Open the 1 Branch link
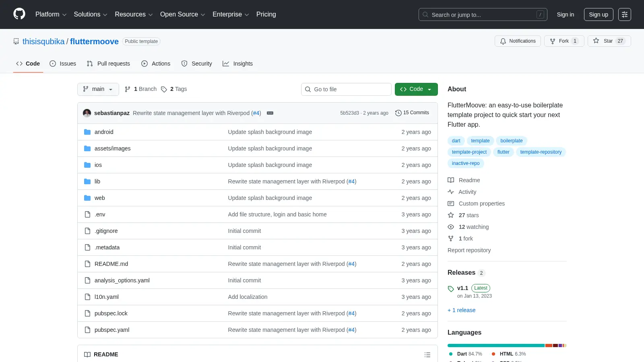The width and height of the screenshot is (644, 362). 140,89
